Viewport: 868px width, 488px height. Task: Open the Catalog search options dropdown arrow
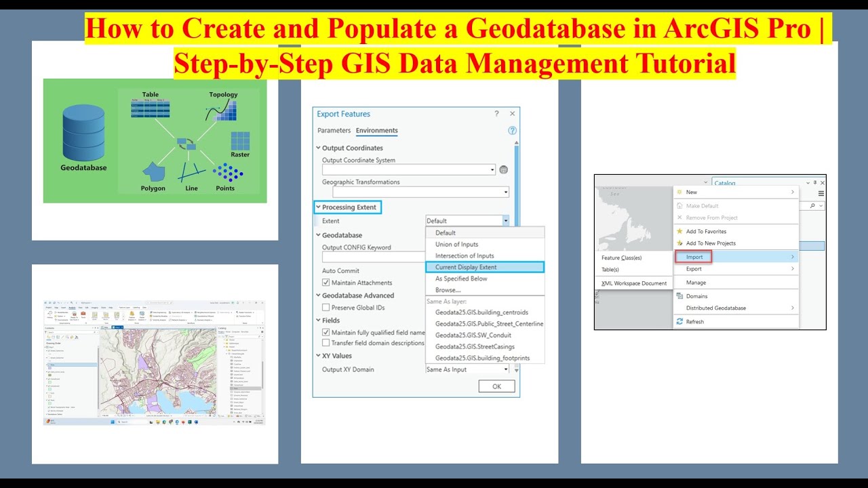[821, 205]
